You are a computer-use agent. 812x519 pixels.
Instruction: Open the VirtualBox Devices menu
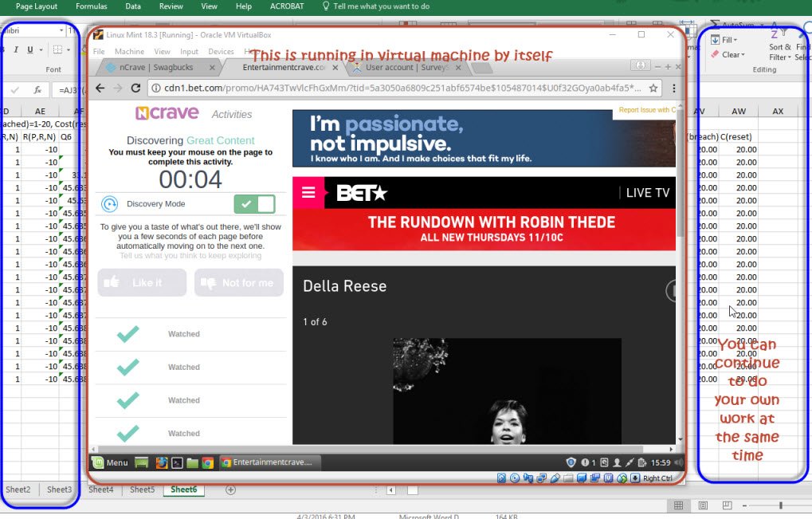[221, 51]
